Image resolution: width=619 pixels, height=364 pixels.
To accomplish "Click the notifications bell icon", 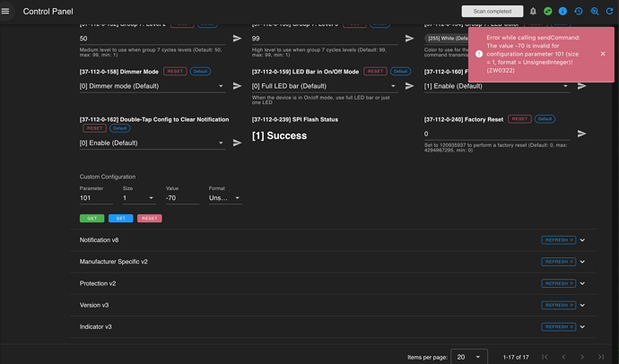I will [x=533, y=12].
